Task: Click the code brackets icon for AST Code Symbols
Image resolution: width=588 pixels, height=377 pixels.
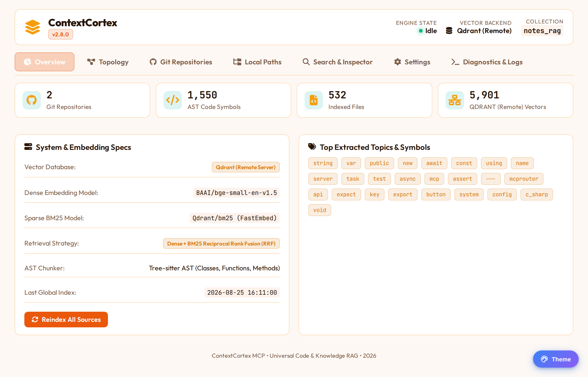Action: click(173, 100)
